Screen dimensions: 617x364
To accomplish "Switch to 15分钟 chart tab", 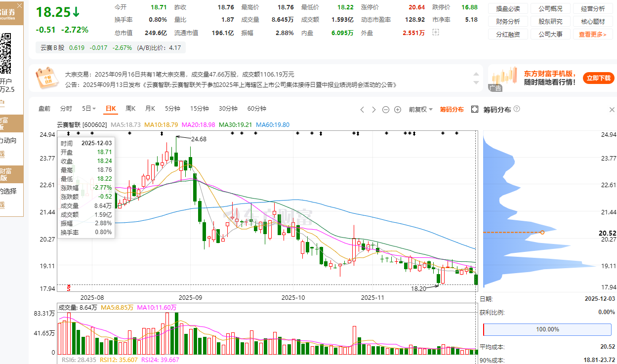I will tap(200, 109).
